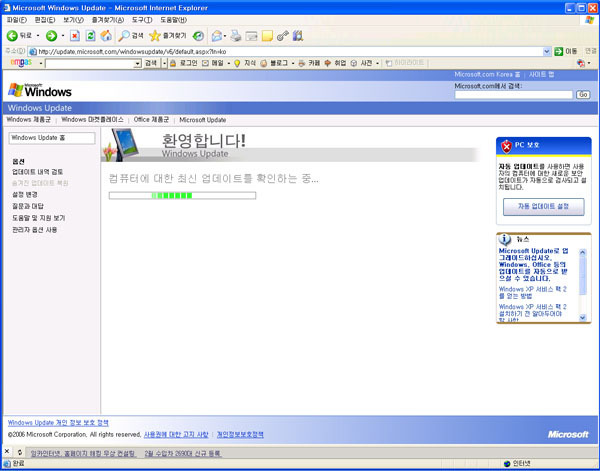The height and width of the screenshot is (471, 600).
Task: Open 사전 dictionary on empas toolbar
Action: click(361, 63)
